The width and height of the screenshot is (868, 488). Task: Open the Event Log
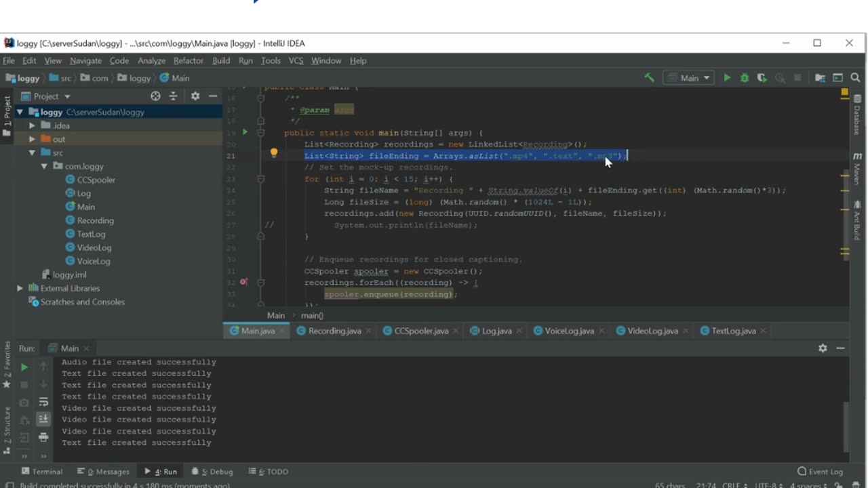[x=821, y=471]
